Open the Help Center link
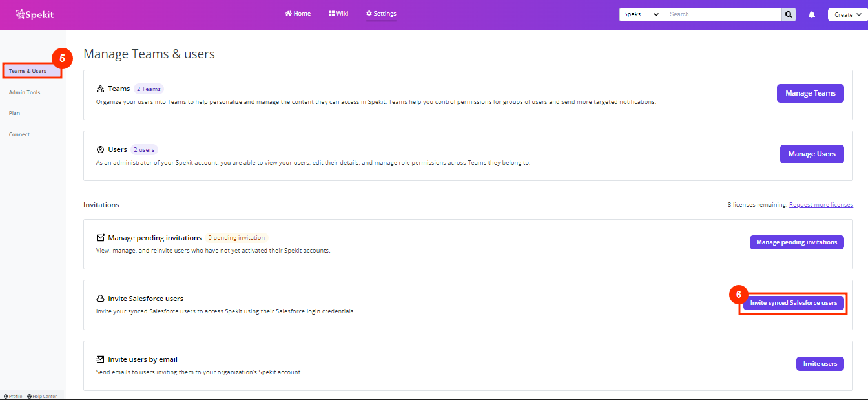 point(42,396)
